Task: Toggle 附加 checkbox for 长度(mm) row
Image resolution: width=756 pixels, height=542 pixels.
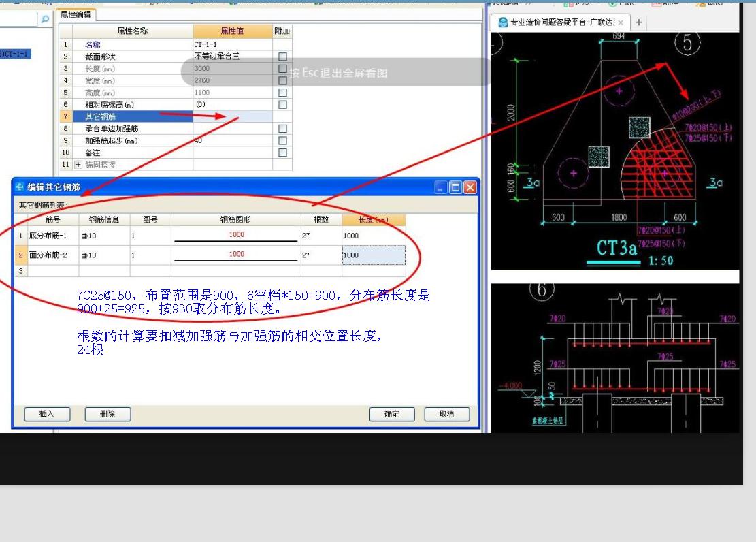Action: point(282,69)
